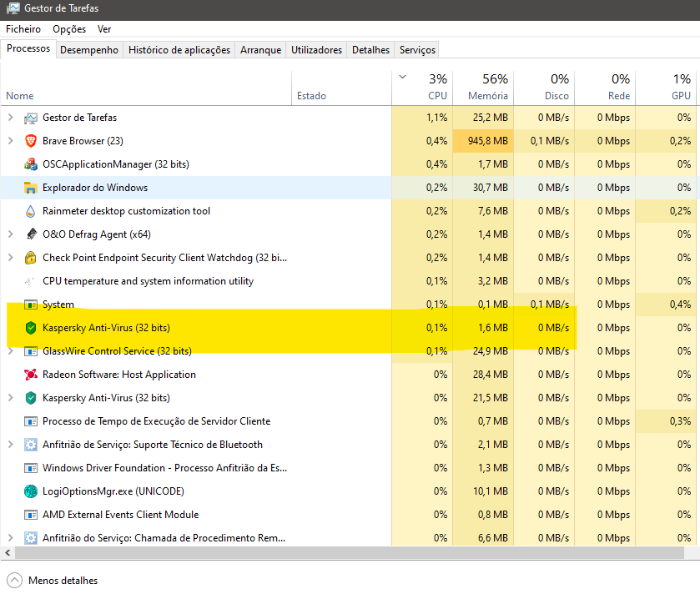Click the Menos detalhes link

(x=63, y=581)
